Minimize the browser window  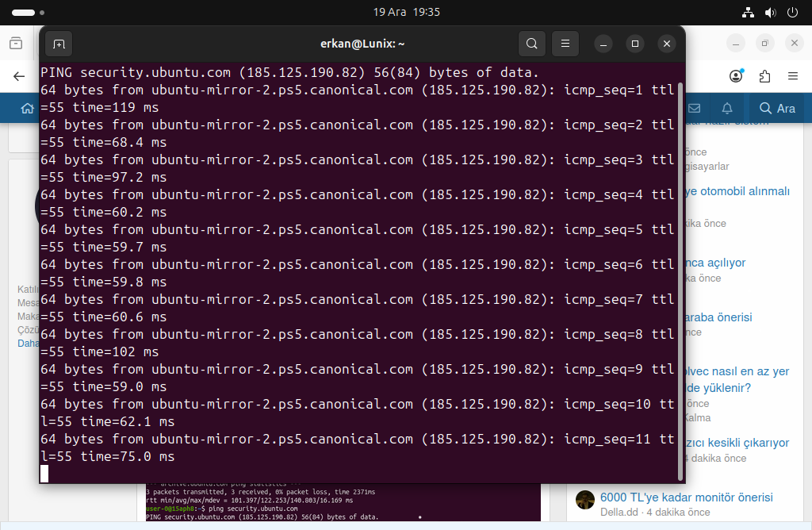coord(736,43)
